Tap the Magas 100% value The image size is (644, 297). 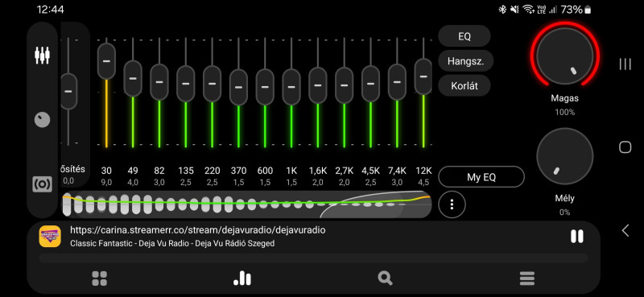565,112
